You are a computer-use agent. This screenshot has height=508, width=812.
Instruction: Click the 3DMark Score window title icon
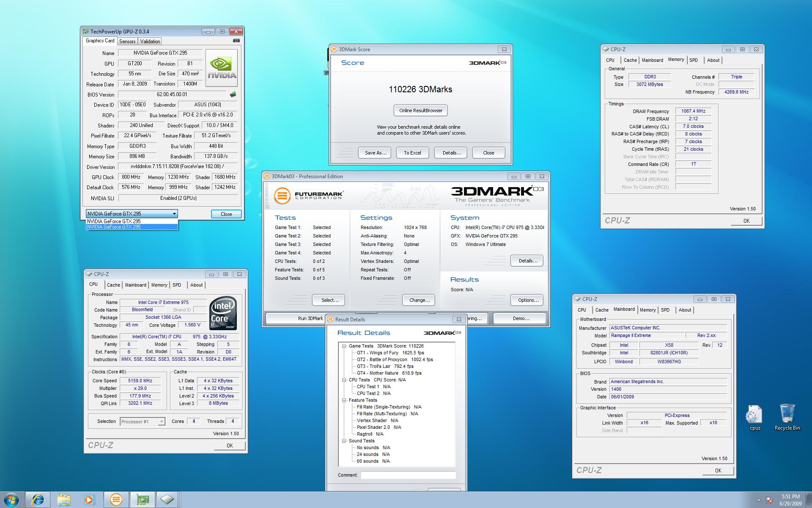[334, 49]
